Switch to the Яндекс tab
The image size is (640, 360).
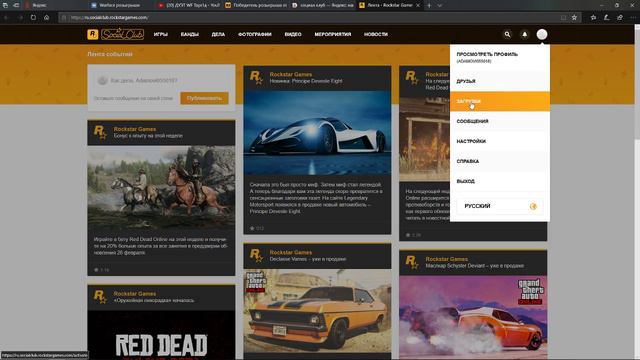coord(53,5)
